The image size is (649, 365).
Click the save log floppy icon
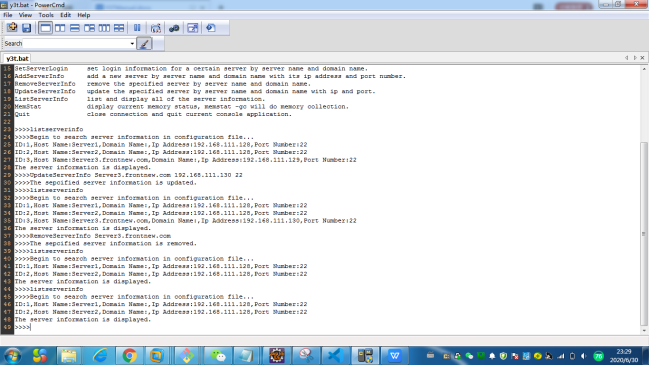[26, 28]
